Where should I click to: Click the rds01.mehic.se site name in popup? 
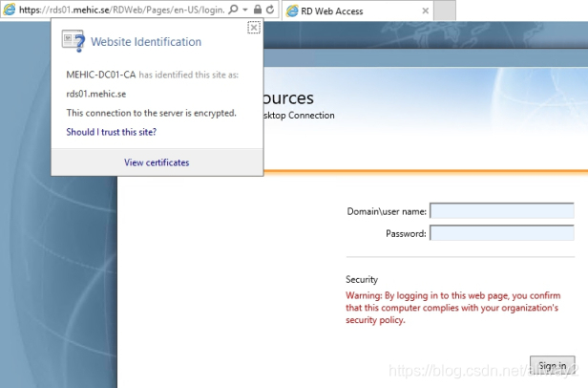click(x=96, y=93)
